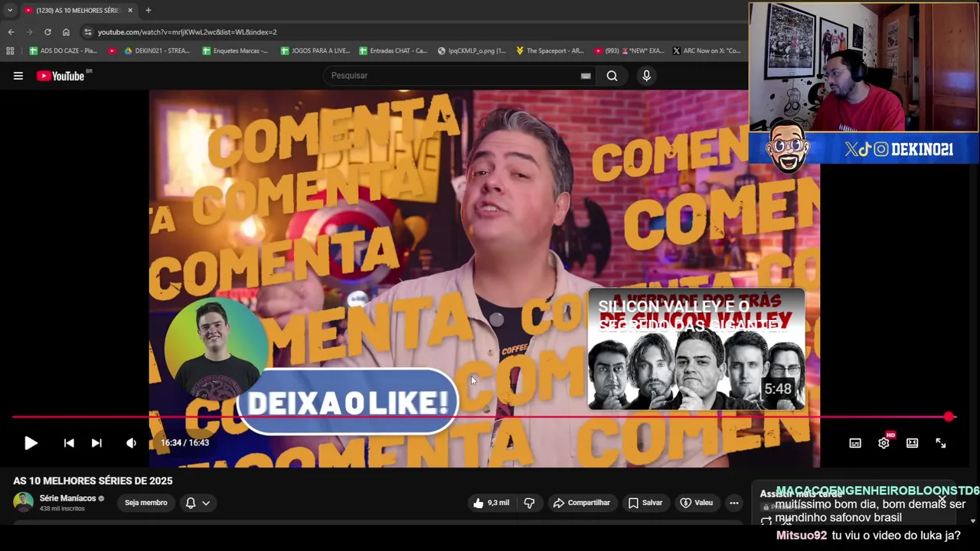The image size is (980, 551).
Task: Open player settings gear
Action: point(884,443)
